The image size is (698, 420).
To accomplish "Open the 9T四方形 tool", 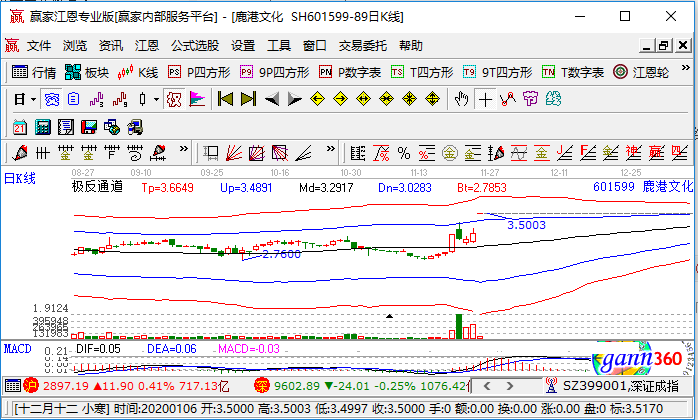I will [x=498, y=72].
